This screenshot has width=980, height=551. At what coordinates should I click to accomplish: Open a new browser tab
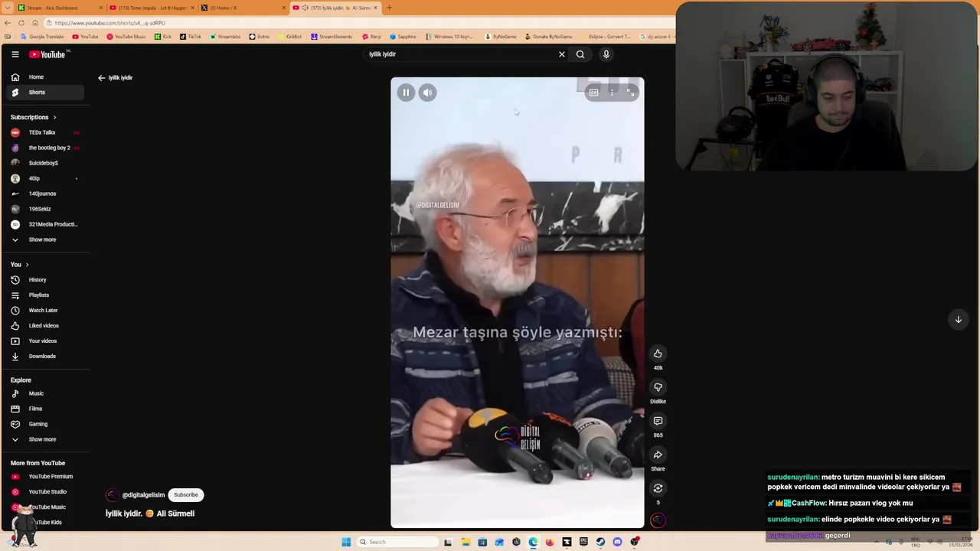[x=389, y=8]
